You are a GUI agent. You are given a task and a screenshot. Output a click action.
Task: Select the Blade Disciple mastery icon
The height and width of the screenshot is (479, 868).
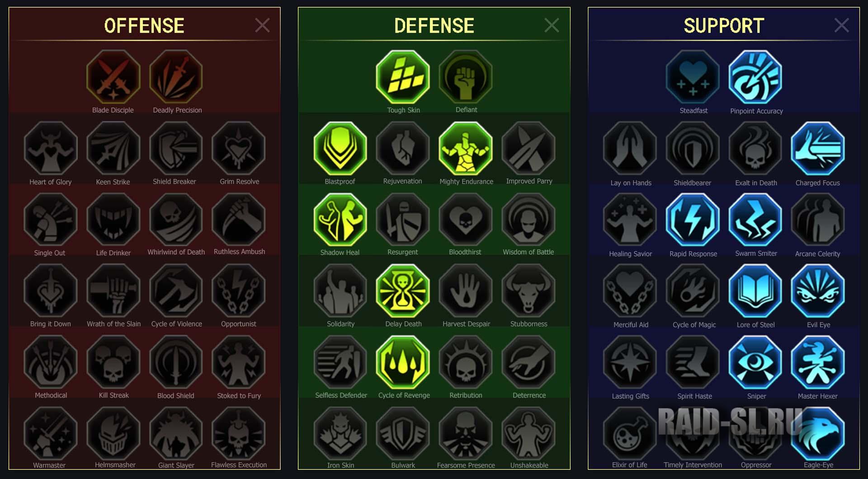pyautogui.click(x=113, y=77)
